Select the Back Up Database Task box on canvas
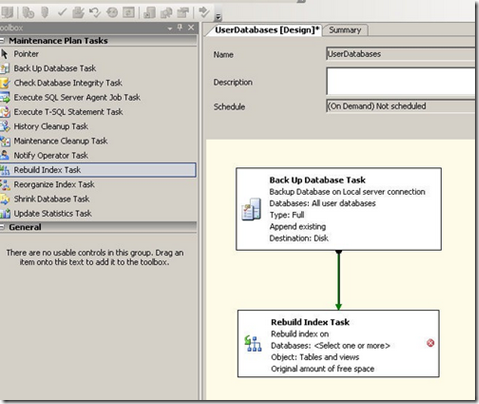Image resolution: width=479 pixels, height=404 pixels. [339, 209]
